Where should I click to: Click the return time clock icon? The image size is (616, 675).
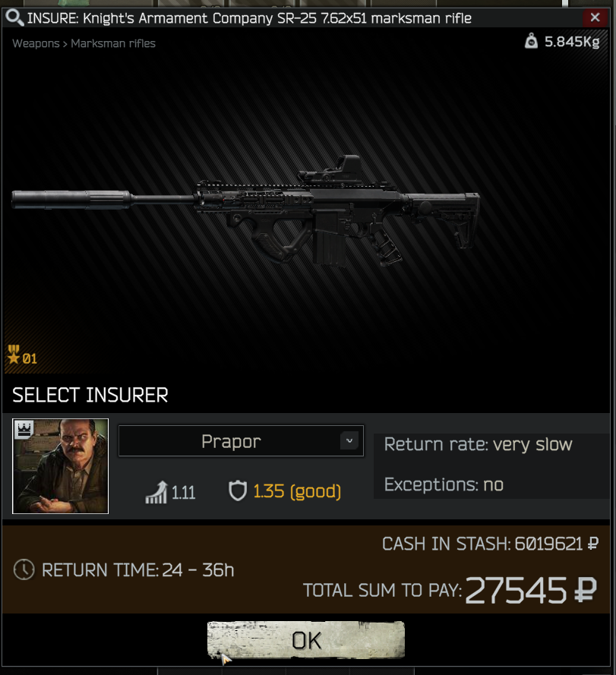coord(24,569)
